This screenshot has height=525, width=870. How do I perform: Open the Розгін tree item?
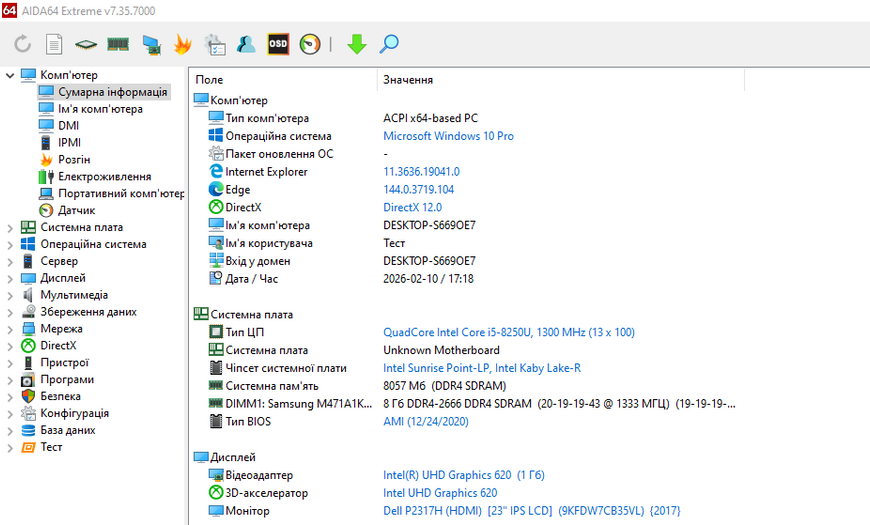click(74, 159)
